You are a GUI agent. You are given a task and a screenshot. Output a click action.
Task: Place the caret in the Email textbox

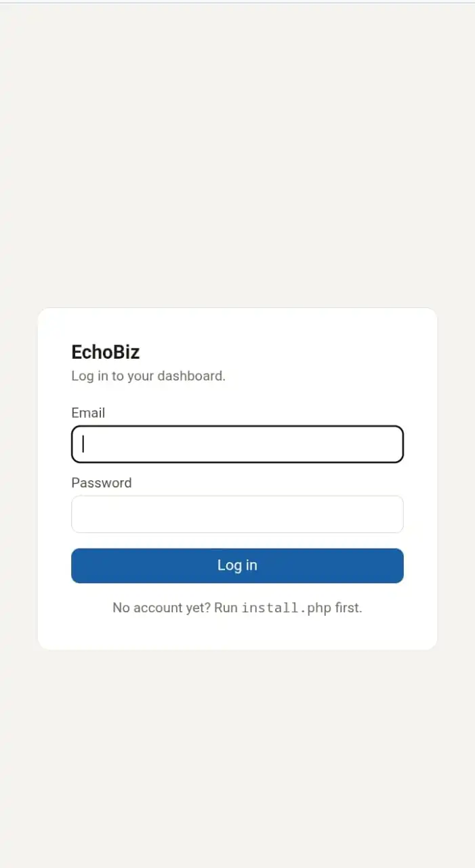(x=237, y=444)
